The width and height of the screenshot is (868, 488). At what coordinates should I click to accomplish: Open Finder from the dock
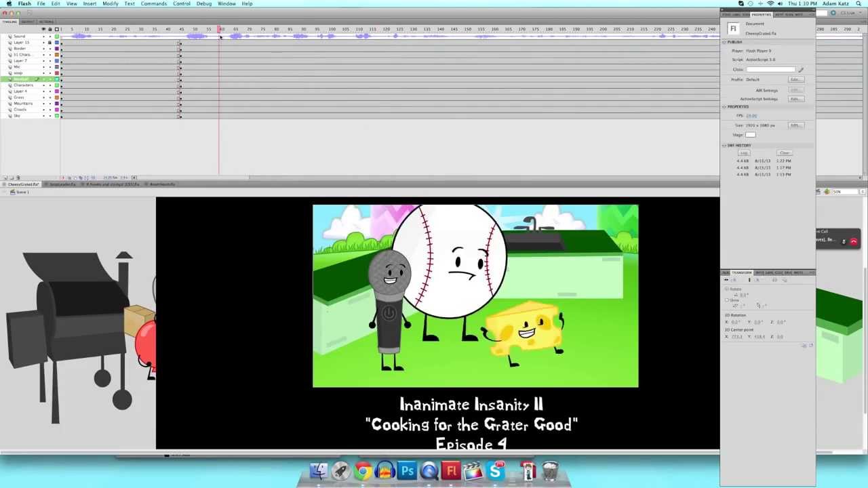click(319, 470)
